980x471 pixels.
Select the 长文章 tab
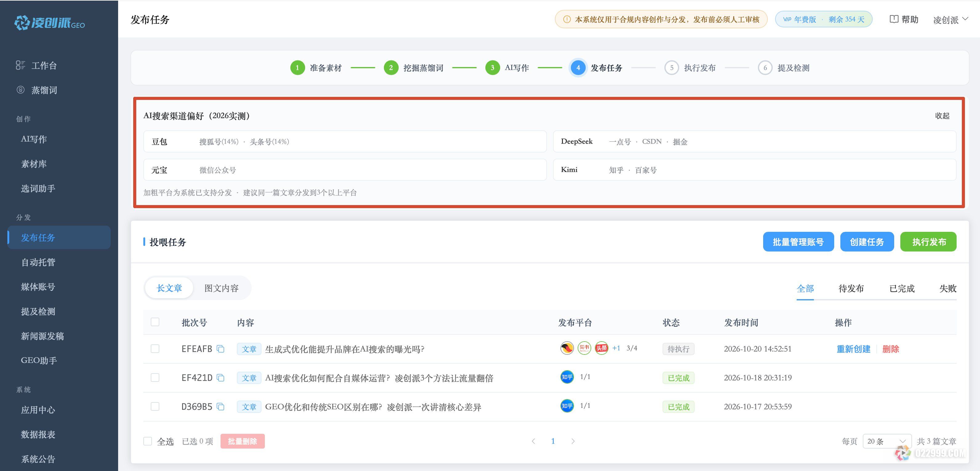169,288
